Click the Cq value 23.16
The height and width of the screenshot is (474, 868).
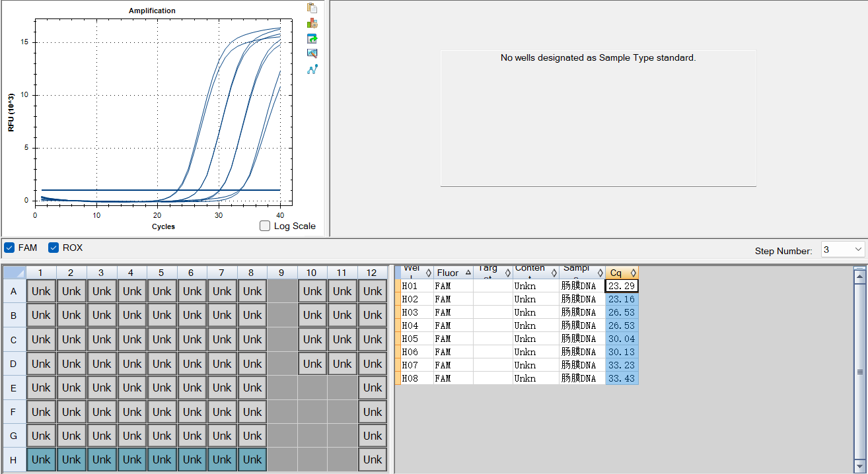point(622,299)
